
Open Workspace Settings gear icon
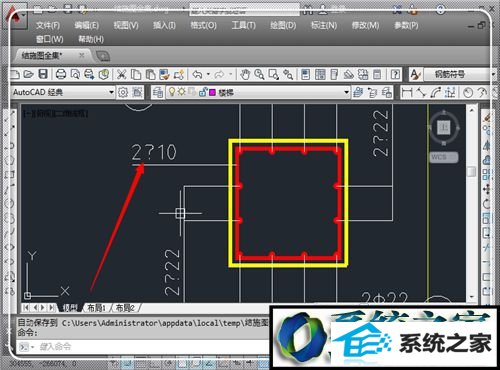click(x=123, y=92)
